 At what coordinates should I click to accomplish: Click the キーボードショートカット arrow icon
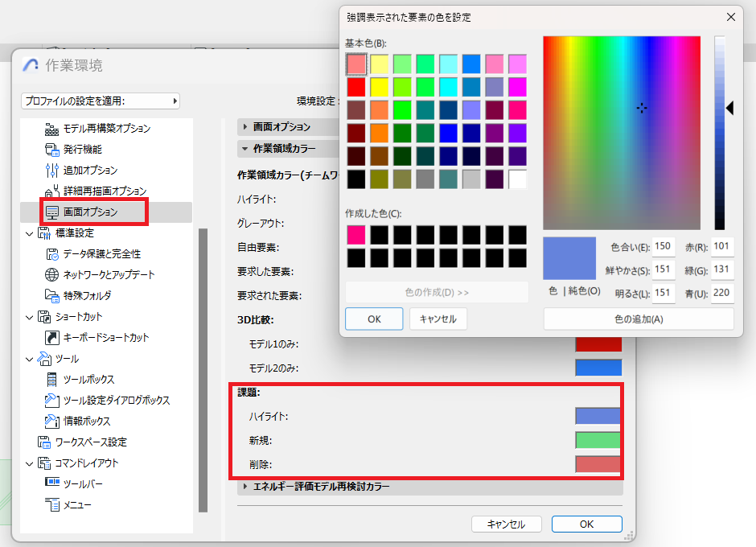[51, 338]
